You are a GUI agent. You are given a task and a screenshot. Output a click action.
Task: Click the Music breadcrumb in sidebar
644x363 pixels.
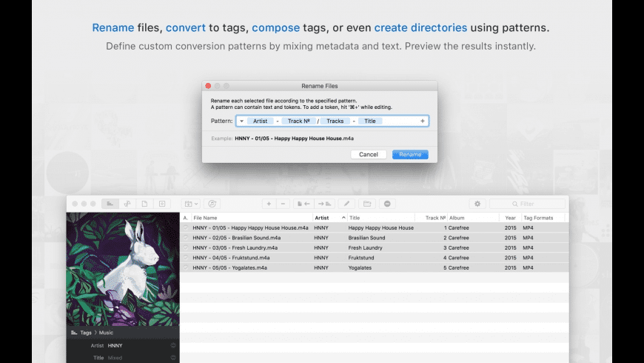[106, 333]
